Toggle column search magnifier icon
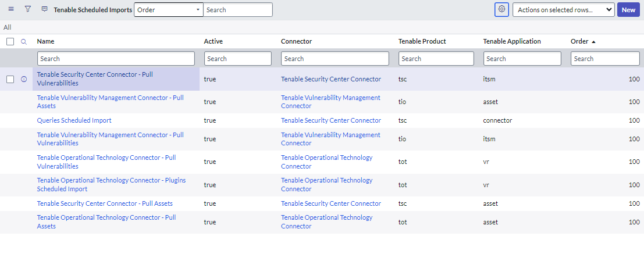Viewport: 644px width, 261px height. point(24,42)
